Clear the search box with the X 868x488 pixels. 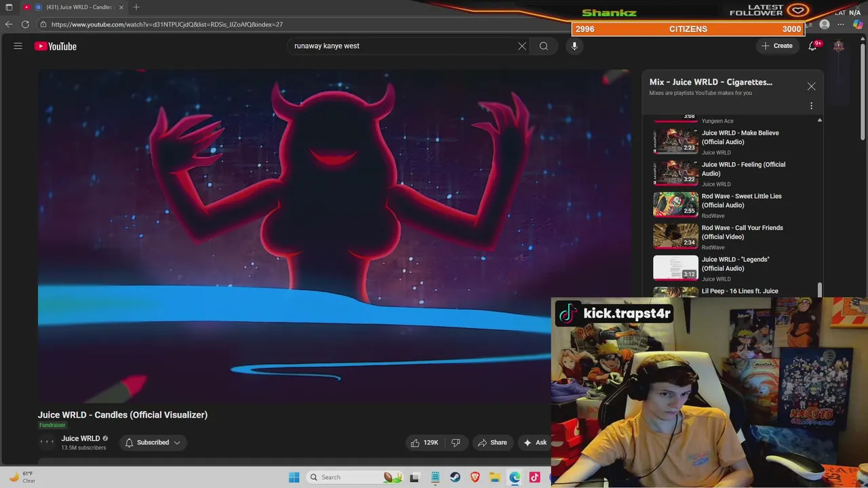[522, 46]
